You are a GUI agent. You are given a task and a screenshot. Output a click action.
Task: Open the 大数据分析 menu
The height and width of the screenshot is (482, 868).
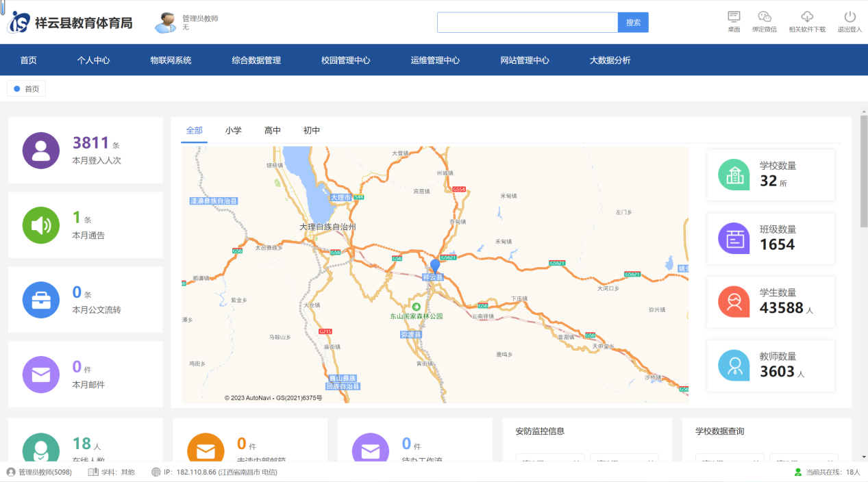point(610,60)
